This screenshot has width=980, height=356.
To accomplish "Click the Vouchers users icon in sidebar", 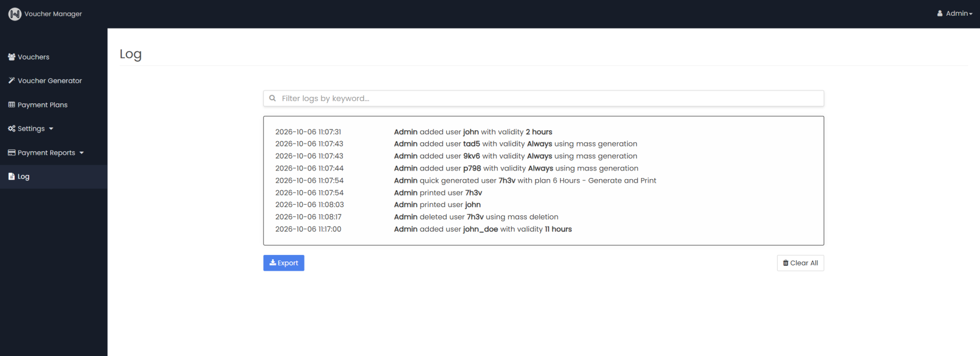I will pyautogui.click(x=12, y=57).
